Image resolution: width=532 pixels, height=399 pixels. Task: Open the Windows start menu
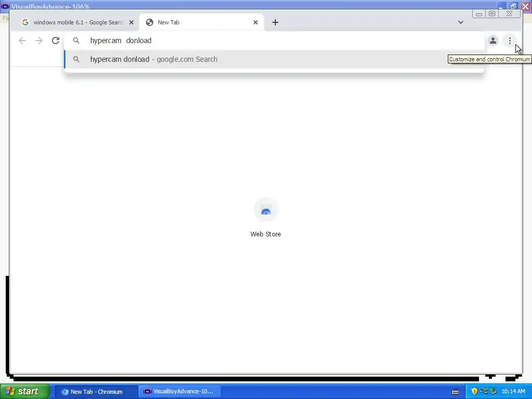[x=25, y=391]
